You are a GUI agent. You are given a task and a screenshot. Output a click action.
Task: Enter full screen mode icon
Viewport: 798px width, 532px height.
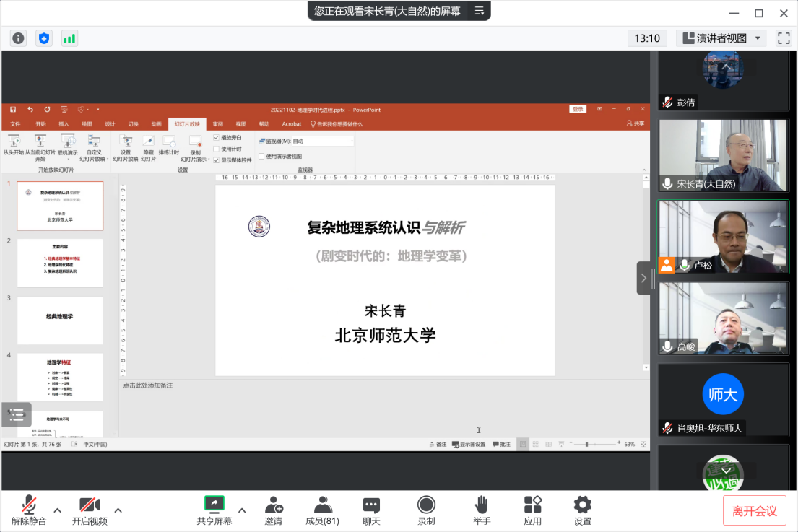click(x=784, y=38)
